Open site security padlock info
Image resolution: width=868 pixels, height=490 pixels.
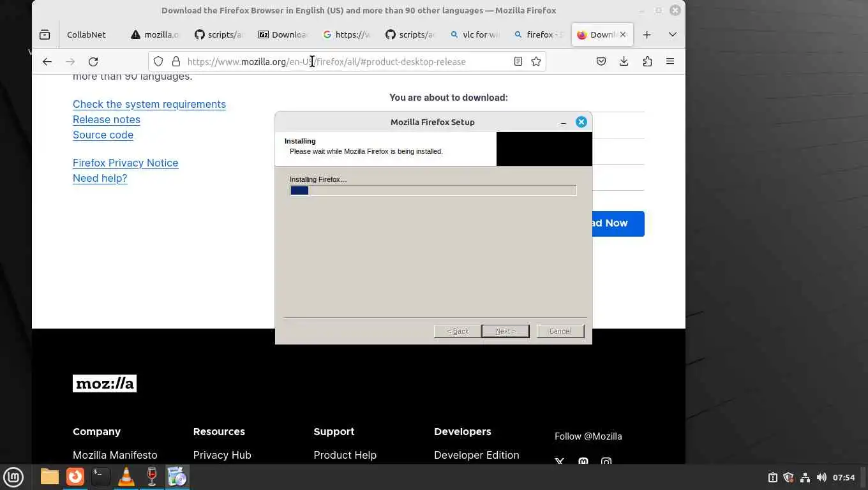click(x=176, y=61)
